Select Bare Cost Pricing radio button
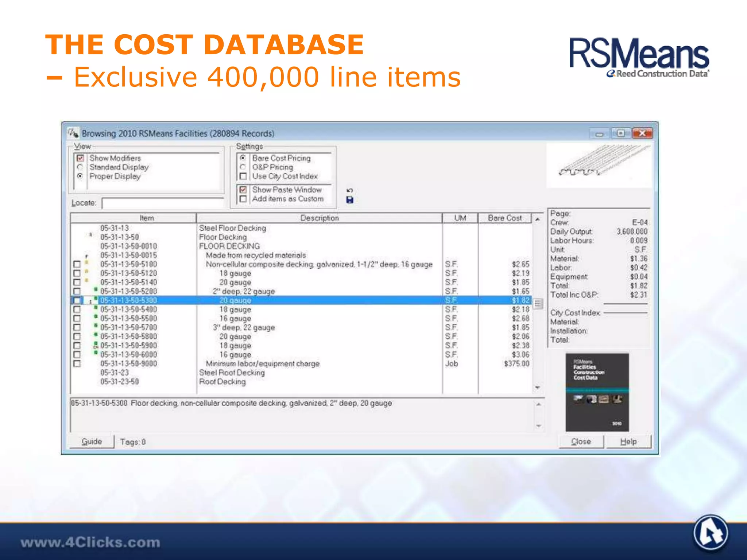The width and height of the screenshot is (747, 560). pyautogui.click(x=243, y=158)
